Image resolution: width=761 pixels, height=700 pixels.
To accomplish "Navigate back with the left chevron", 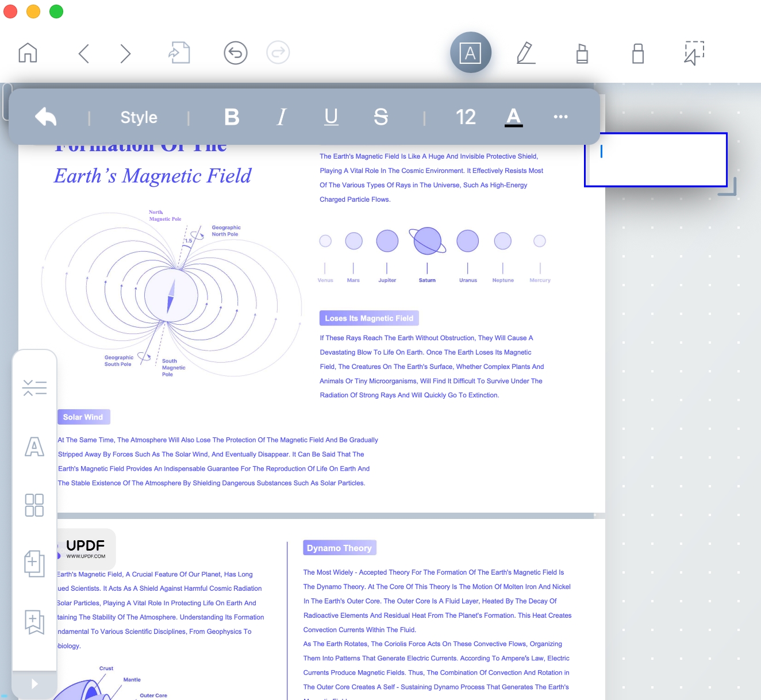I will tap(84, 54).
